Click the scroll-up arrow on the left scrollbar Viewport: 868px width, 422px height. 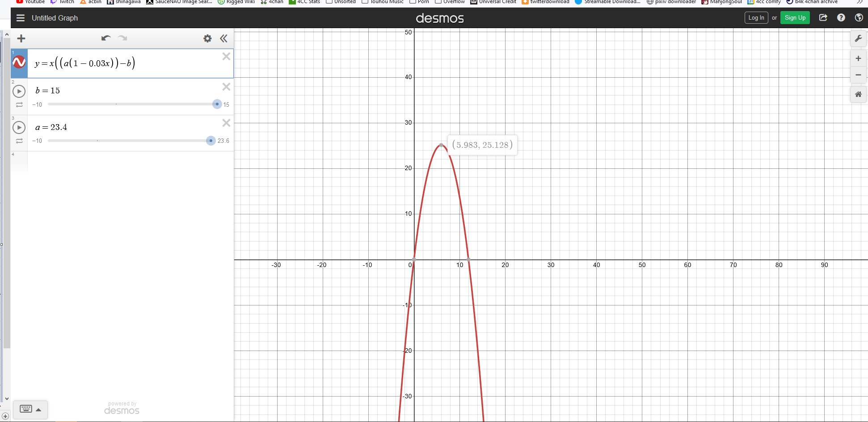point(7,34)
